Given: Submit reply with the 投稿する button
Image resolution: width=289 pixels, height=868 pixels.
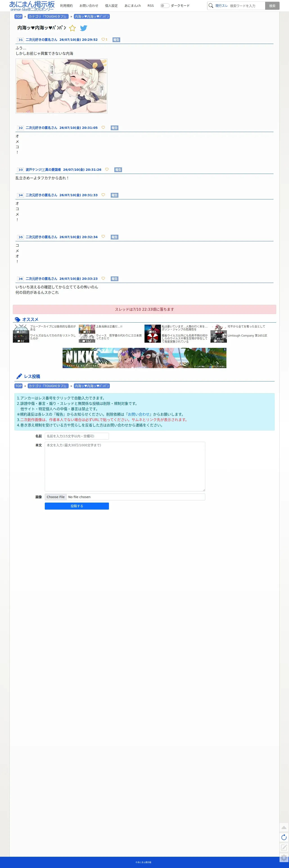Looking at the screenshot, I should [x=77, y=506].
